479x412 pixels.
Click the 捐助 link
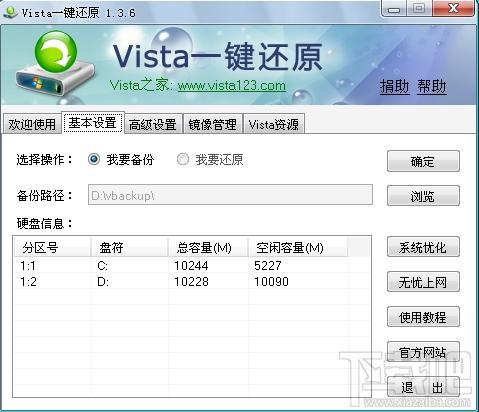click(x=395, y=87)
